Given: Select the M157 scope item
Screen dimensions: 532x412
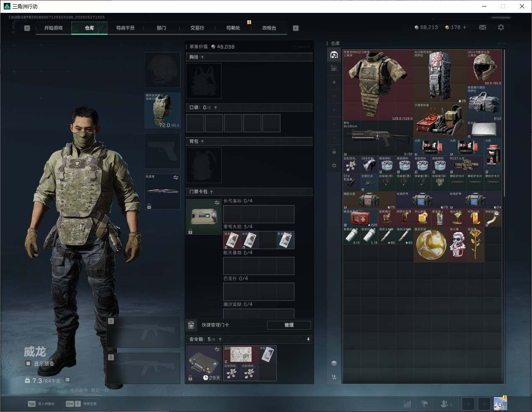Looking at the screenshot, I should [466, 165].
